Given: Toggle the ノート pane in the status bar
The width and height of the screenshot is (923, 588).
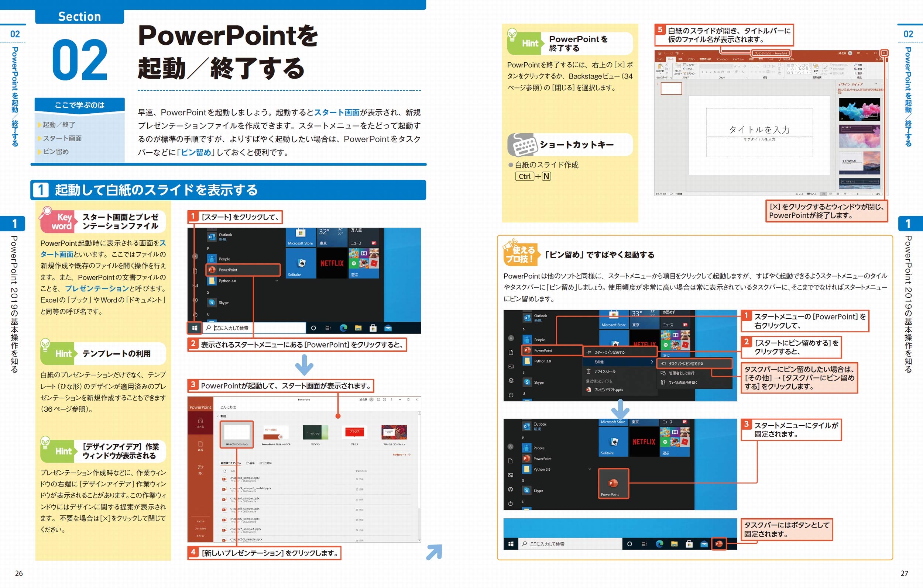Looking at the screenshot, I should [x=800, y=194].
